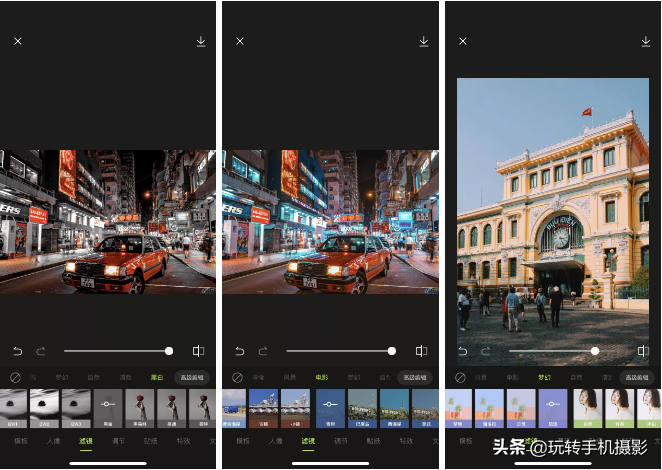
Task: Choose the BW1 filter thumbnail
Action: 14,408
